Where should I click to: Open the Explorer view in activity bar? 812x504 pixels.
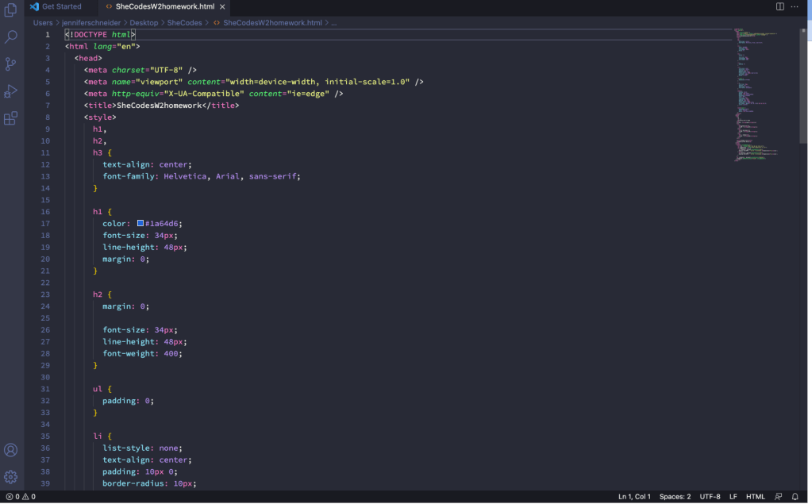pos(11,10)
